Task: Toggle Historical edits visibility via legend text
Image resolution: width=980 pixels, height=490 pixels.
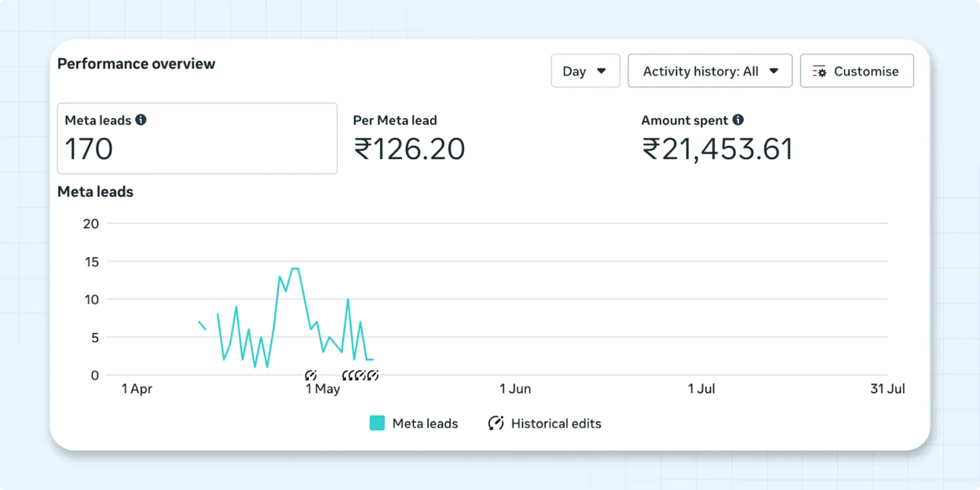Action: click(556, 423)
